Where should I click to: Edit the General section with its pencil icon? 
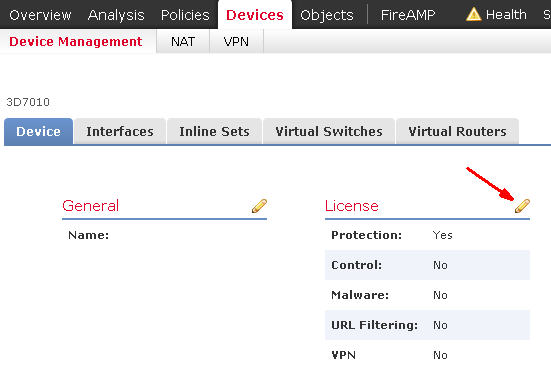point(259,206)
